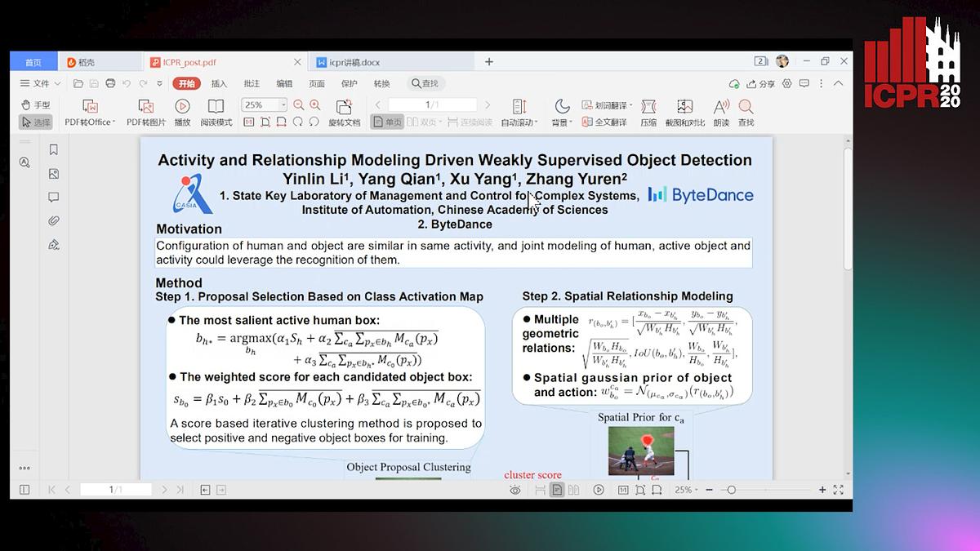Image resolution: width=980 pixels, height=551 pixels.
Task: Click the bookmark icon in left sidebar
Action: tap(54, 149)
